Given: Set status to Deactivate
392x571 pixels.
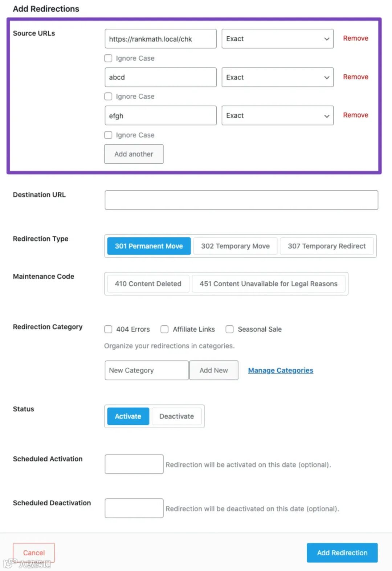Looking at the screenshot, I should [x=176, y=416].
